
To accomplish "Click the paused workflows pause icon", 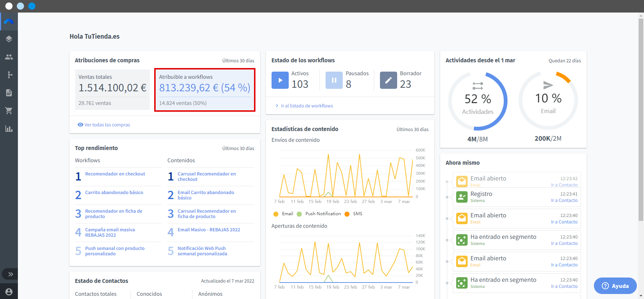I will [334, 80].
